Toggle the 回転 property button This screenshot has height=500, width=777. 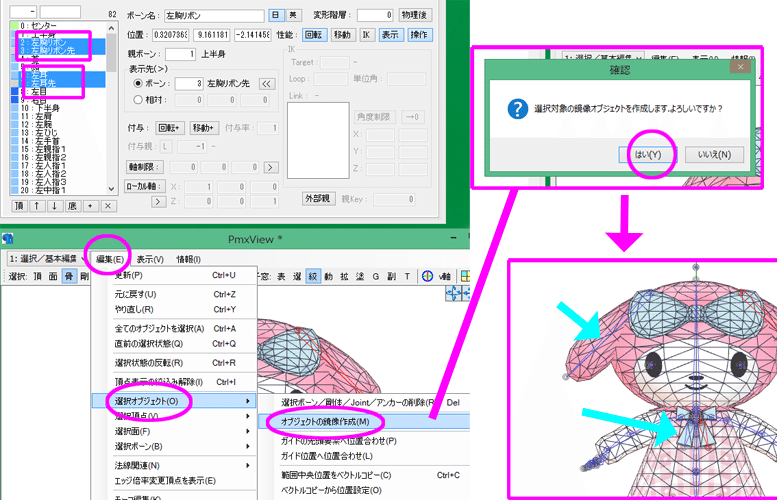[x=314, y=35]
